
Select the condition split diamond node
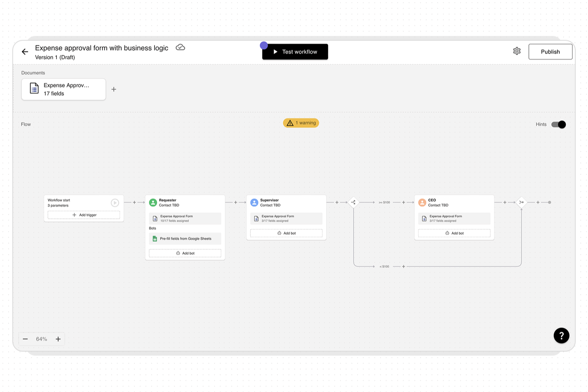pos(353,202)
